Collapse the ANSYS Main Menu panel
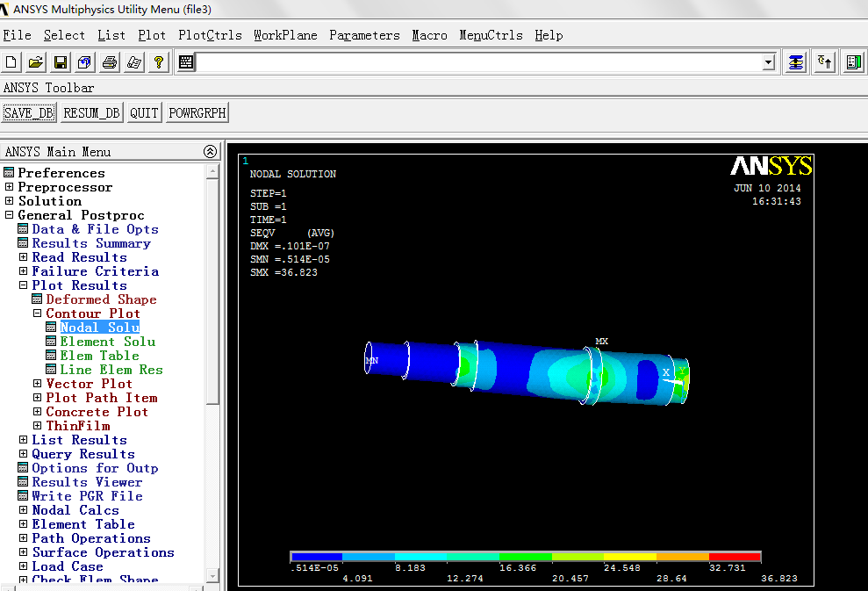This screenshot has width=868, height=591. click(x=210, y=151)
